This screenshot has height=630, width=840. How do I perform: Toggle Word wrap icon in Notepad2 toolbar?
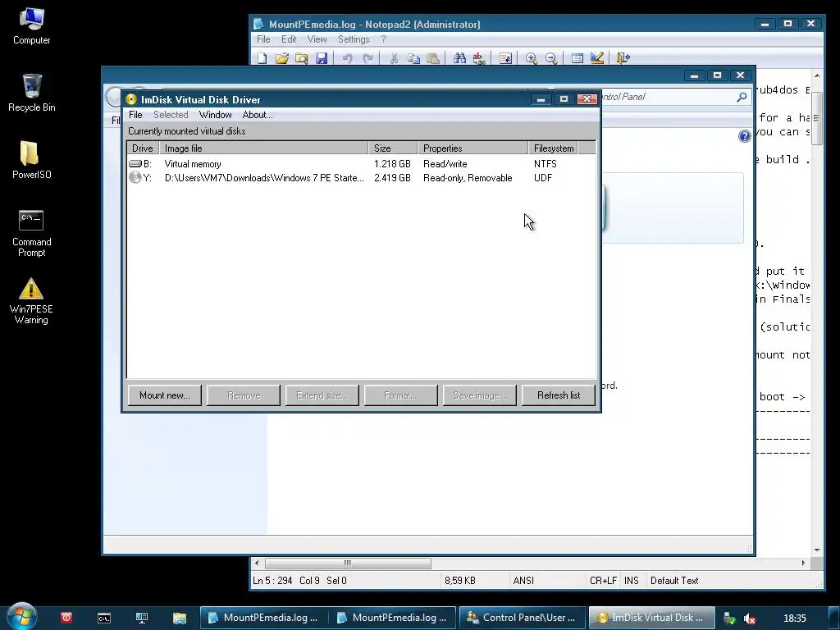pos(505,58)
